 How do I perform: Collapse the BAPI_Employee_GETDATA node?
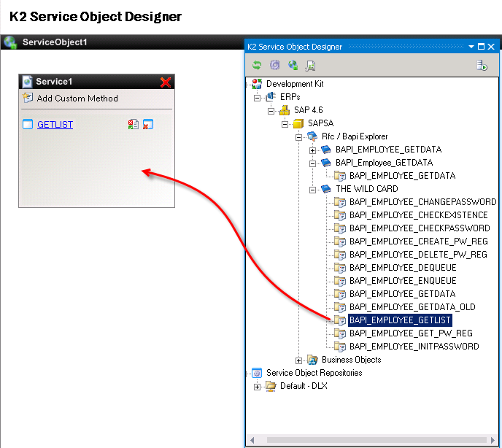tap(312, 163)
